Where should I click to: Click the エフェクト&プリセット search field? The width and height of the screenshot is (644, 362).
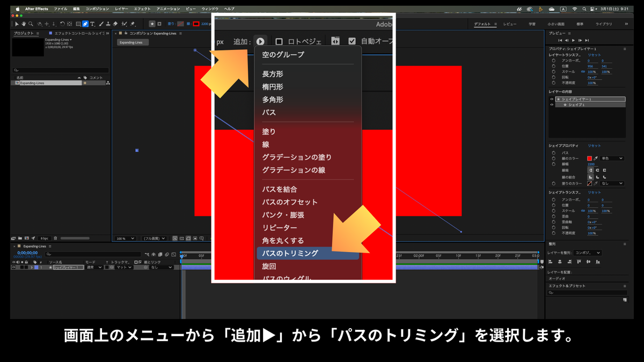tap(587, 293)
